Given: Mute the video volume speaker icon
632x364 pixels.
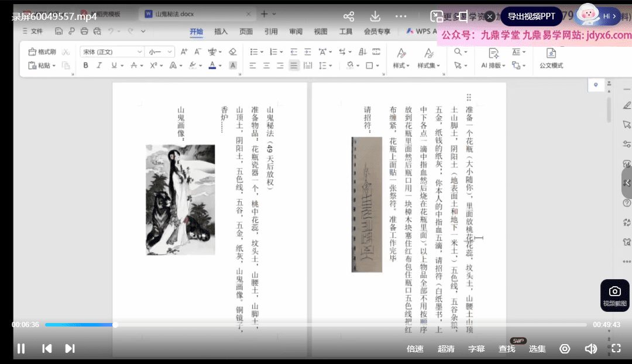Looking at the screenshot, I should pyautogui.click(x=590, y=349).
